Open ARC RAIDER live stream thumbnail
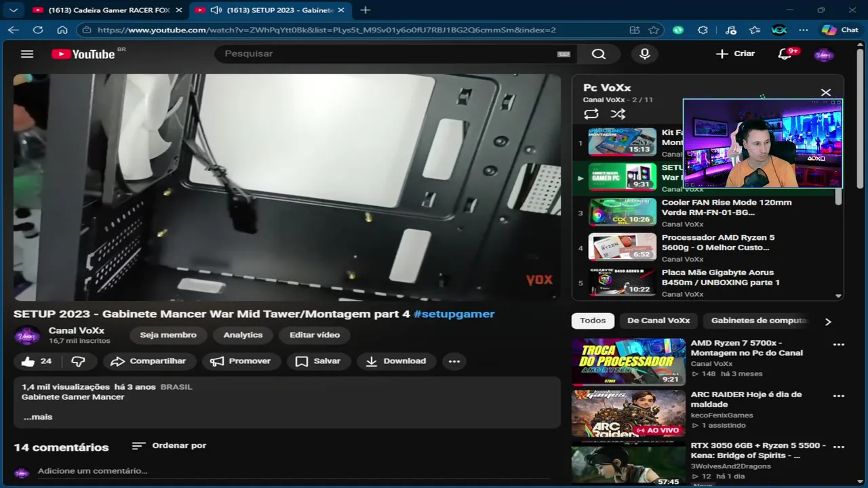The image size is (868, 488). pyautogui.click(x=628, y=413)
